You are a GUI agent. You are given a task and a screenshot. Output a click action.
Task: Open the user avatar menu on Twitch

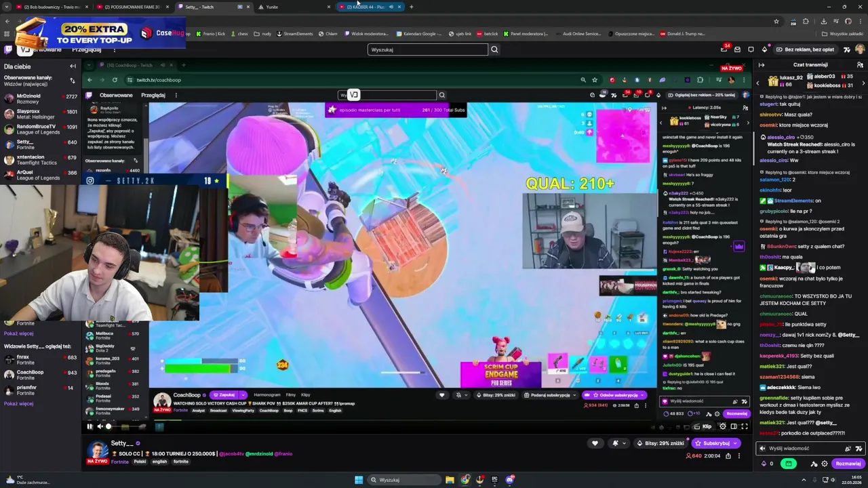point(860,49)
